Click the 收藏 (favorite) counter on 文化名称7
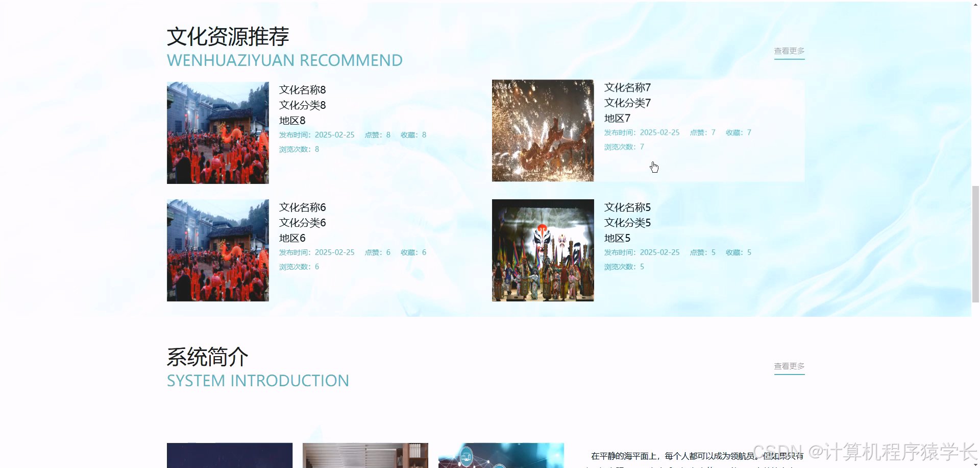Screen dimensions: 980x468 (739, 132)
